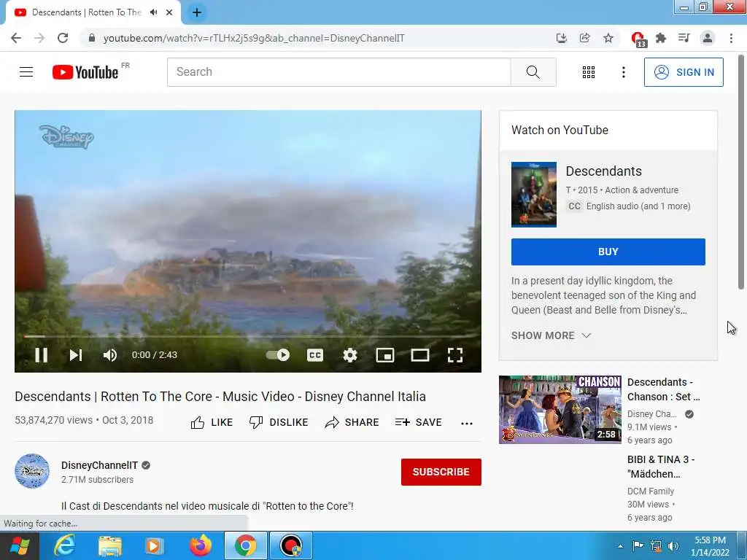This screenshot has height=560, width=747.
Task: Enable miniplayer mode
Action: click(x=385, y=355)
